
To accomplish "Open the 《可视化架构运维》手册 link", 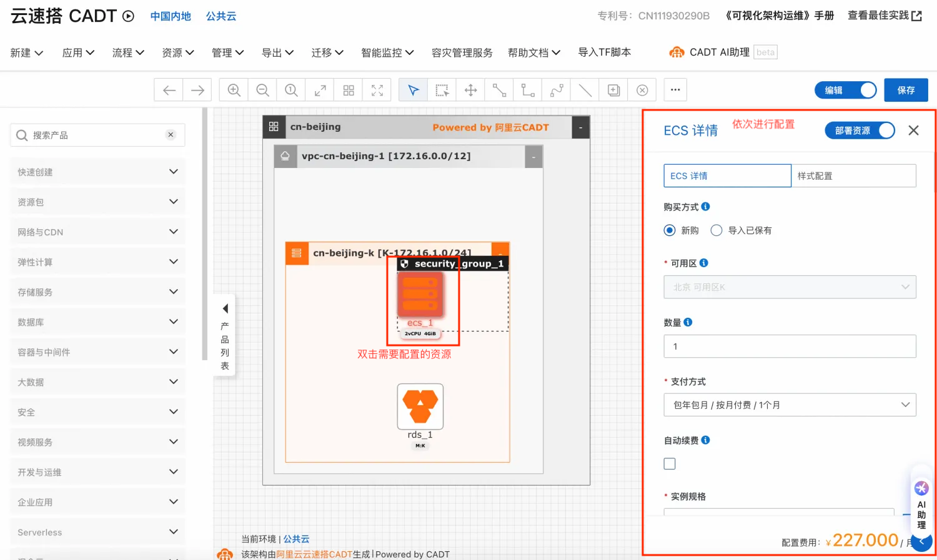I will (779, 16).
